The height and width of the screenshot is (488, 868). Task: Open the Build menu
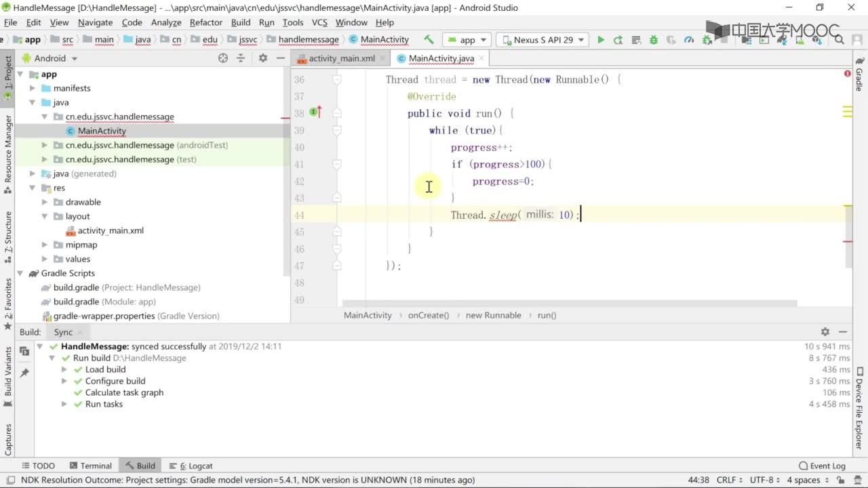(241, 22)
